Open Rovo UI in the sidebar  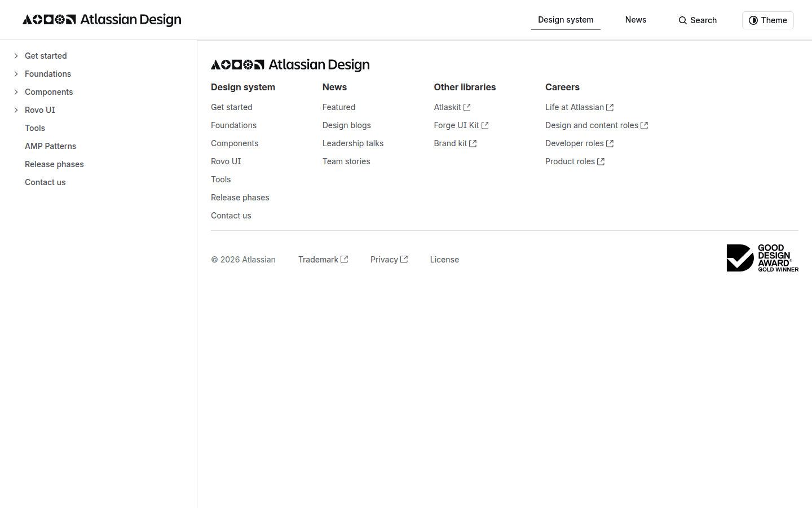click(40, 110)
